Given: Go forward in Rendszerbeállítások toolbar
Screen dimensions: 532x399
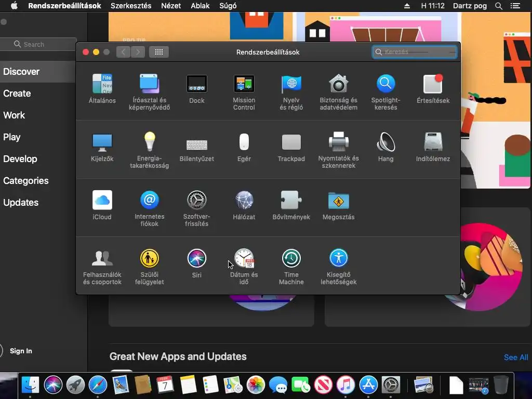Looking at the screenshot, I should (x=138, y=52).
